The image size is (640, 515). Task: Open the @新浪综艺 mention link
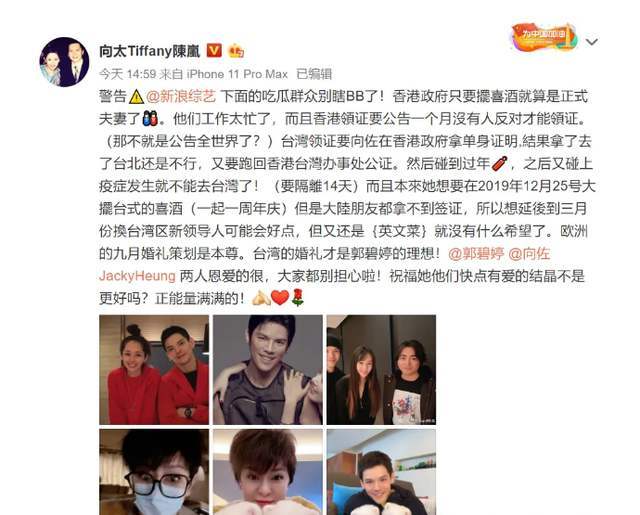click(x=181, y=96)
